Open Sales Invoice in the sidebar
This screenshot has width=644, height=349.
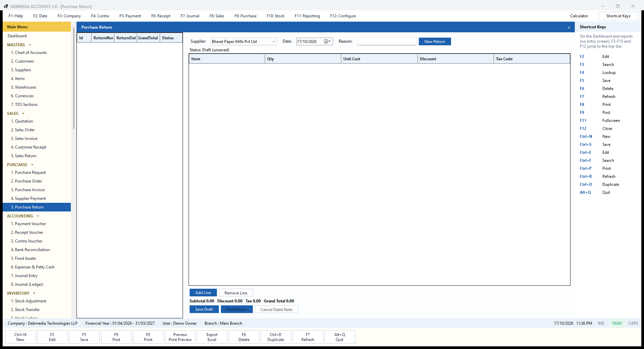pos(37,139)
